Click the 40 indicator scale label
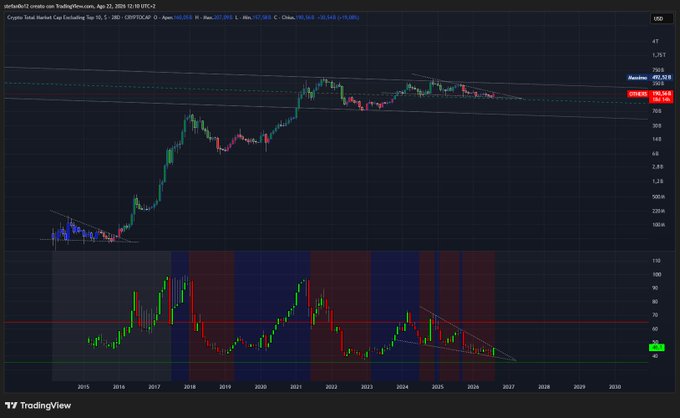Viewport: 680px width, 418px height. [x=655, y=356]
